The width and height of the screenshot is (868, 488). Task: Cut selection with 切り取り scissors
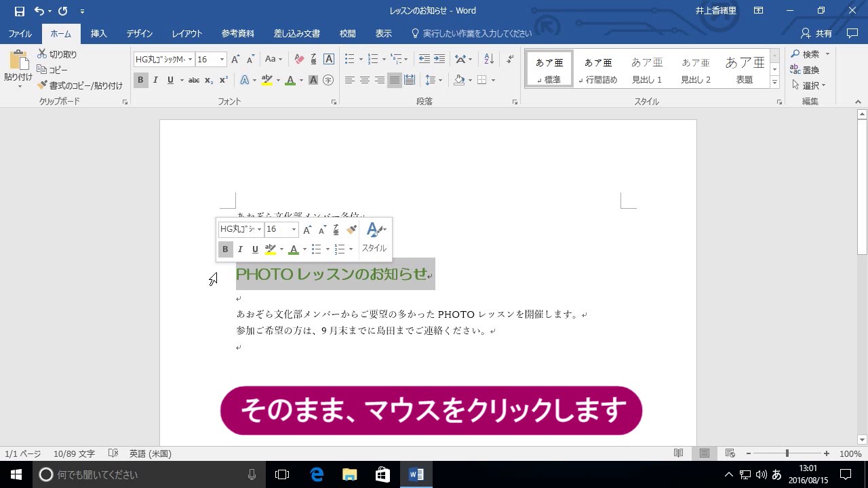click(57, 54)
